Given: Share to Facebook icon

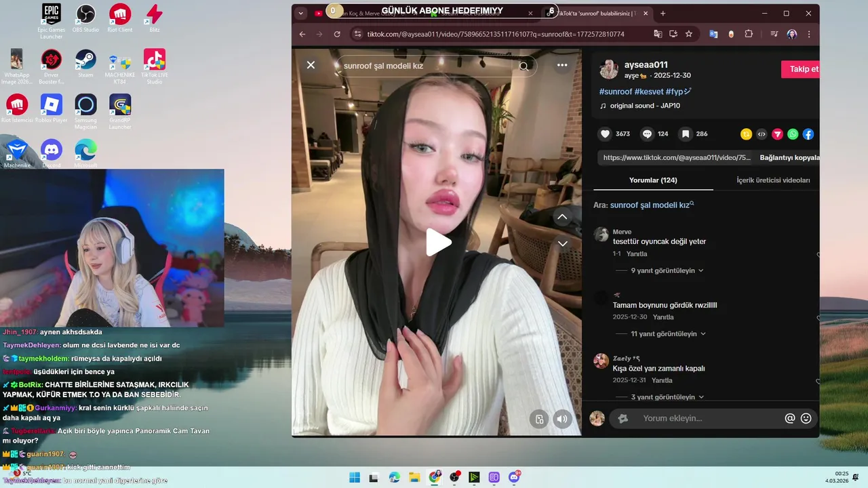Looking at the screenshot, I should click(808, 134).
